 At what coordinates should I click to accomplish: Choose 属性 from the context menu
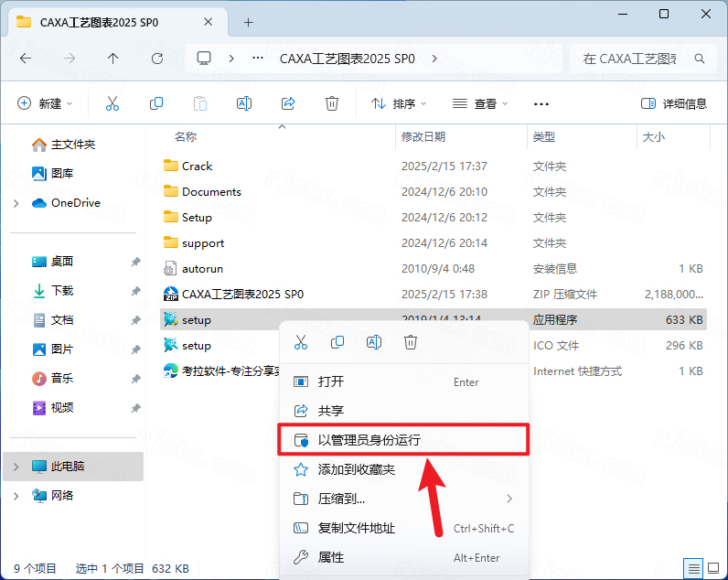tap(331, 557)
